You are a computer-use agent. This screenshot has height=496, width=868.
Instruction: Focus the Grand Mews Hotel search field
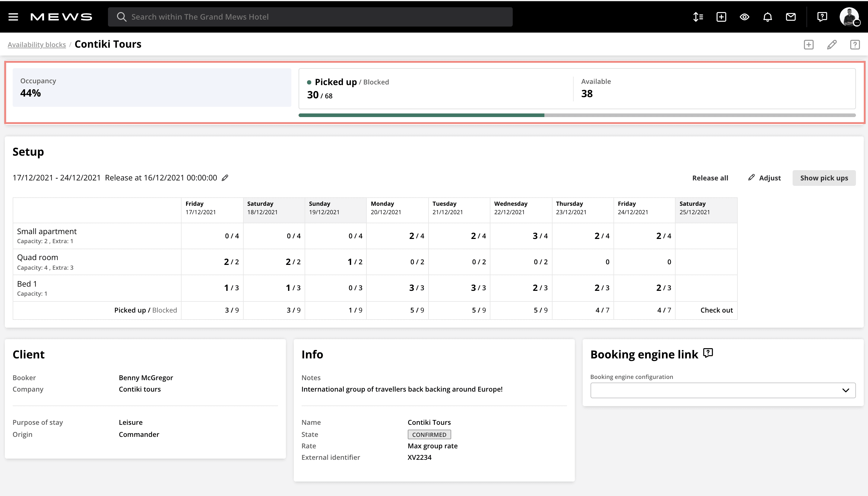(310, 17)
